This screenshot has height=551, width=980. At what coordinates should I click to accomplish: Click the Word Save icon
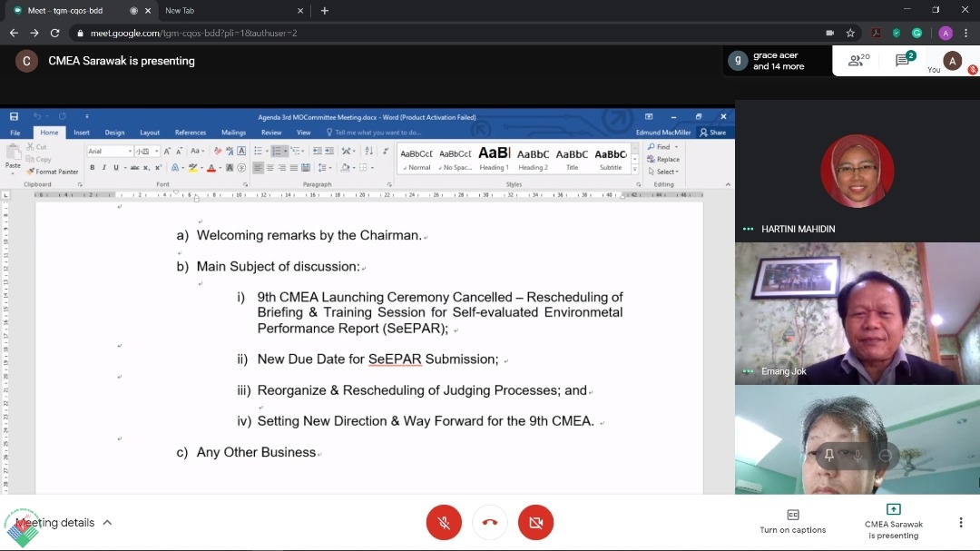tap(14, 116)
